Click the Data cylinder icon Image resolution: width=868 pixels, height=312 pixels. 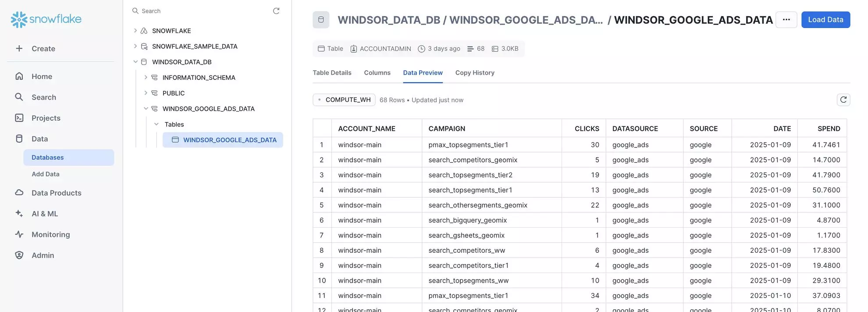tap(19, 139)
